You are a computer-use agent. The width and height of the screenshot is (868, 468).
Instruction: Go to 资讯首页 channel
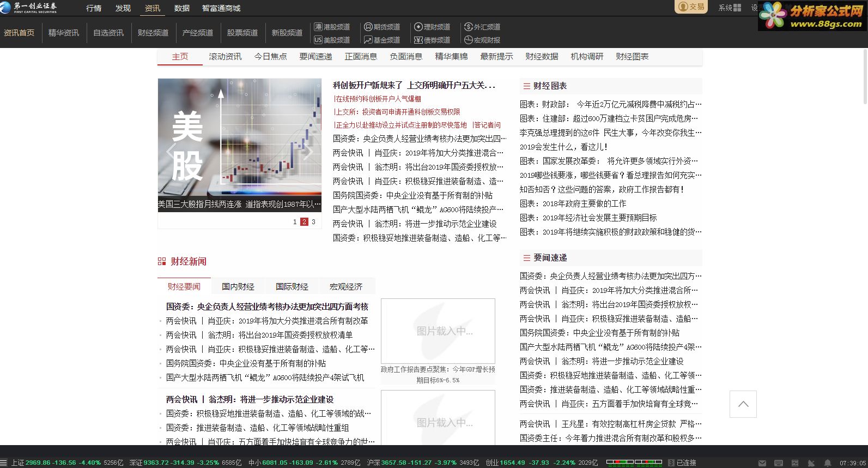click(19, 33)
